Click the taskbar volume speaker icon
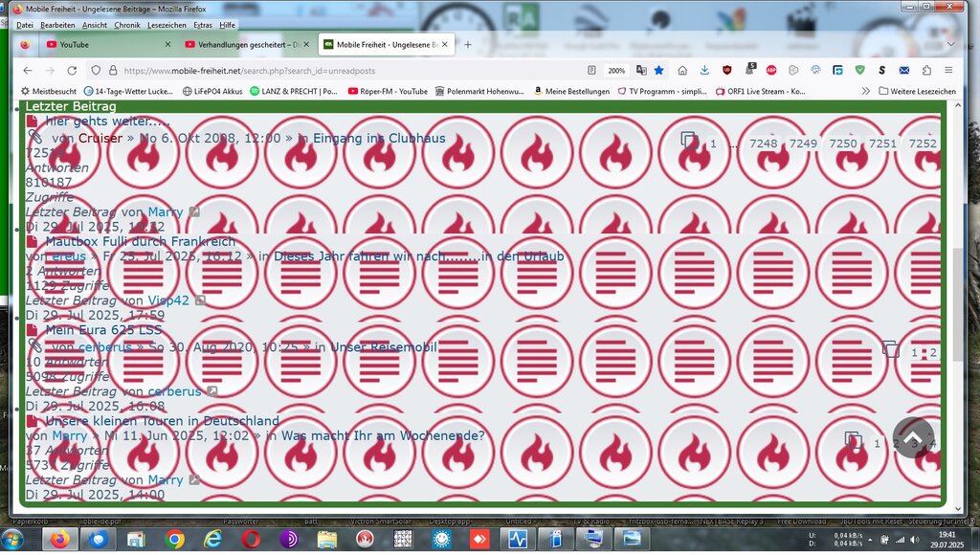This screenshot has width=980, height=555. pyautogui.click(x=914, y=540)
